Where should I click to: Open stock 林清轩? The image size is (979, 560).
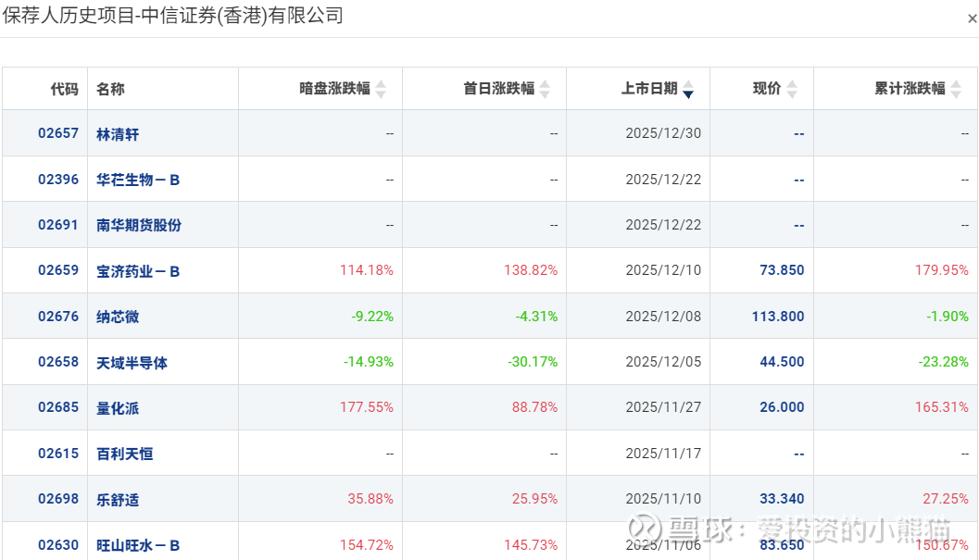click(118, 134)
